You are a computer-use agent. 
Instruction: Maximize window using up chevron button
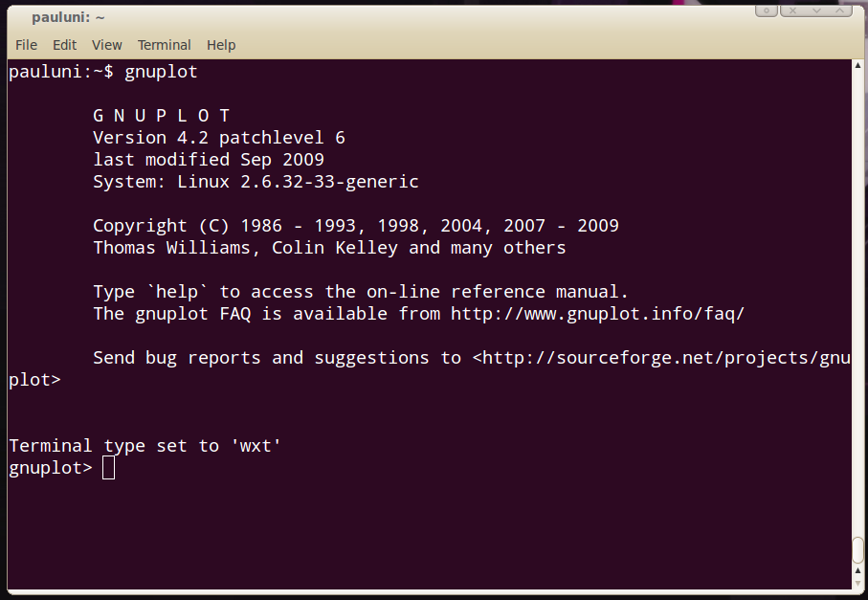(x=840, y=11)
